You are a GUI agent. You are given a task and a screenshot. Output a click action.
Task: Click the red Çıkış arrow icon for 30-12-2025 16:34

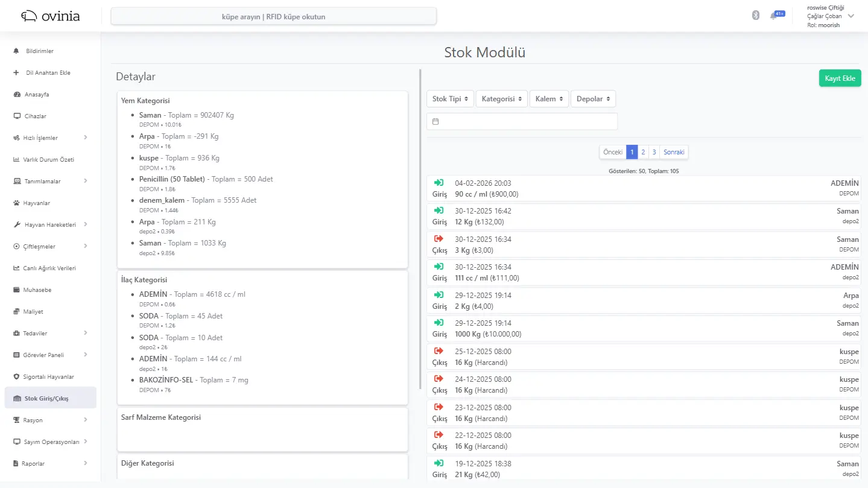coord(439,239)
